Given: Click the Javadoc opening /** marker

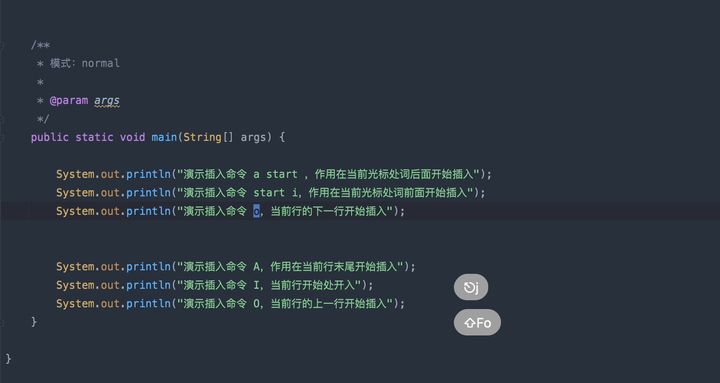Looking at the screenshot, I should [x=40, y=45].
